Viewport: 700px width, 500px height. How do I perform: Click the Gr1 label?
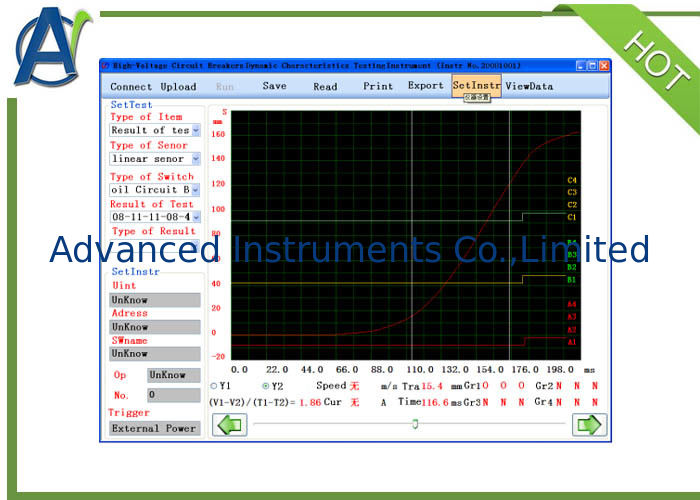pos(471,386)
